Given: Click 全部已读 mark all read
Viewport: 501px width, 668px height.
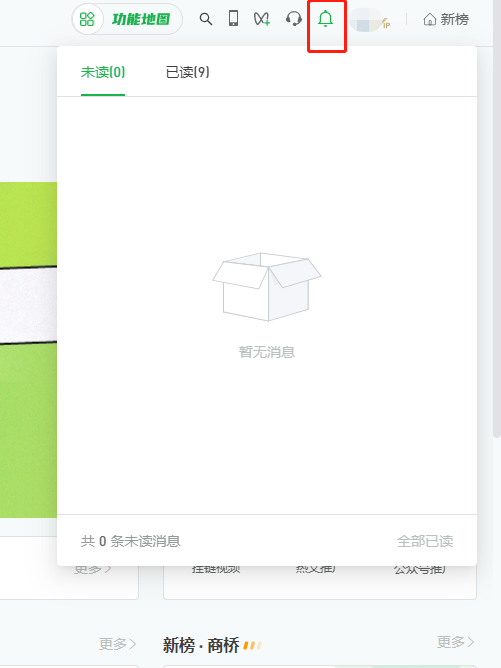Looking at the screenshot, I should click(x=425, y=541).
